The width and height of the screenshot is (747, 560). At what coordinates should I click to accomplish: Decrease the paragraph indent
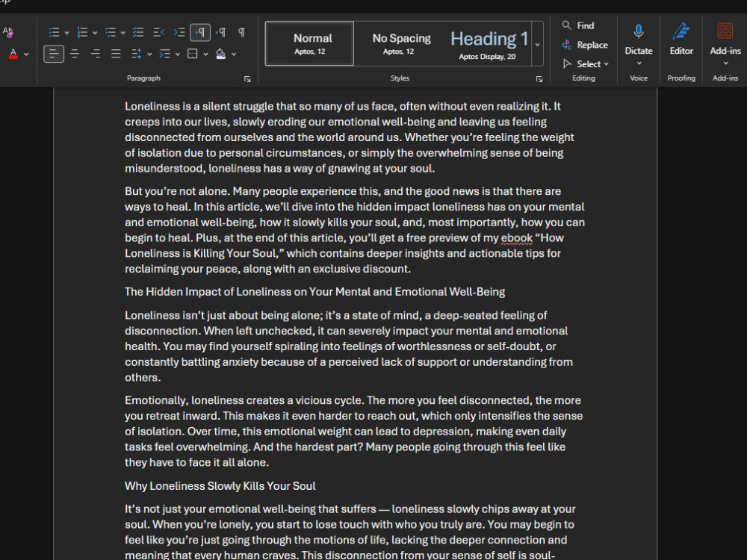tap(158, 32)
